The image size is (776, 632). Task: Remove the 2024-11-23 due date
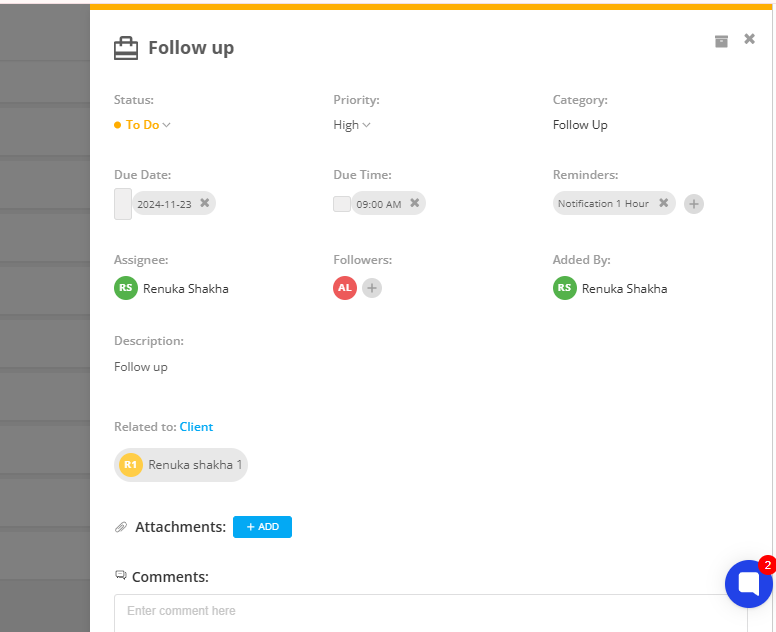point(204,202)
